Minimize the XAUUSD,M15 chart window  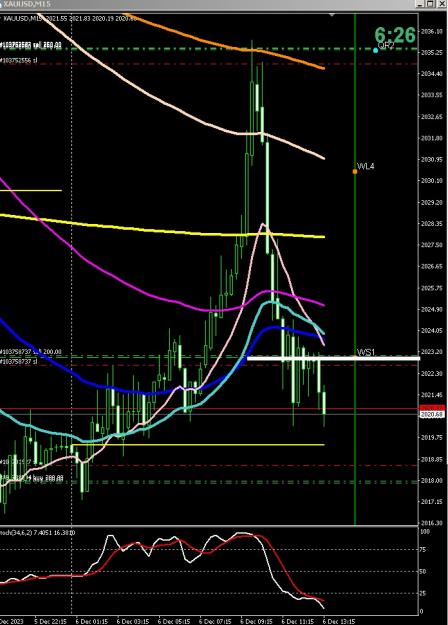(x=419, y=4)
